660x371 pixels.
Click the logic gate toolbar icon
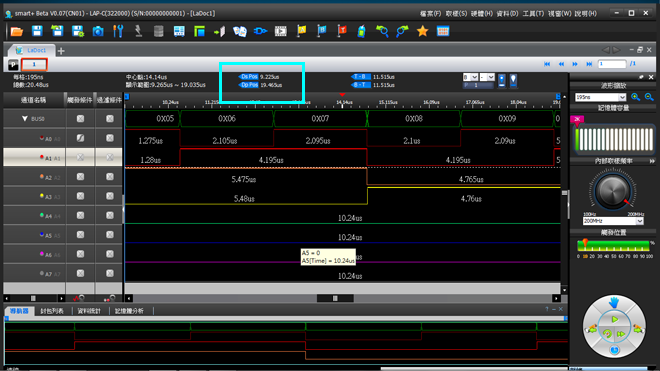click(x=260, y=32)
